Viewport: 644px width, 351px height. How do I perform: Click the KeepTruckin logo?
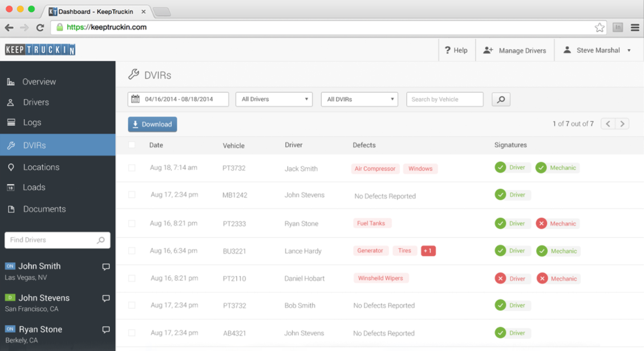(40, 50)
